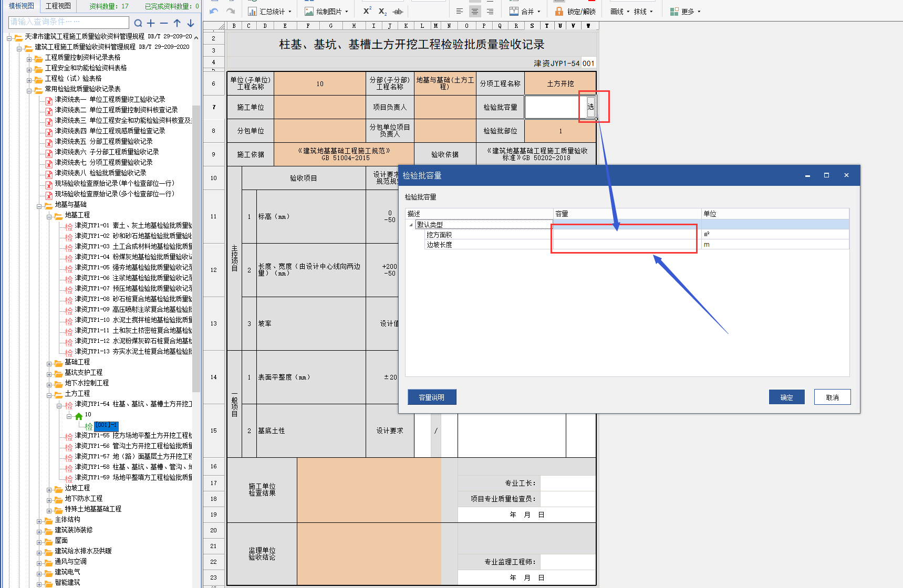Click the minus icon in tree toolbar
Viewport: 903px width, 588px height.
164,23
